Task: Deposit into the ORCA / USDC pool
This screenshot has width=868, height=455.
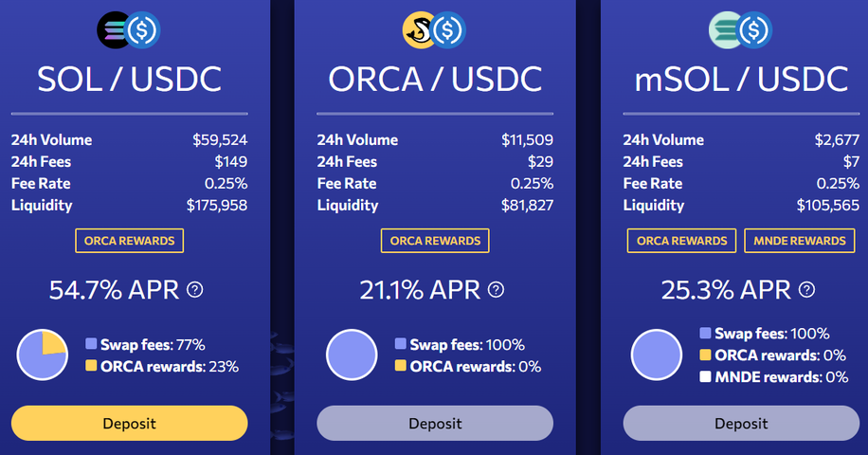Action: (435, 424)
